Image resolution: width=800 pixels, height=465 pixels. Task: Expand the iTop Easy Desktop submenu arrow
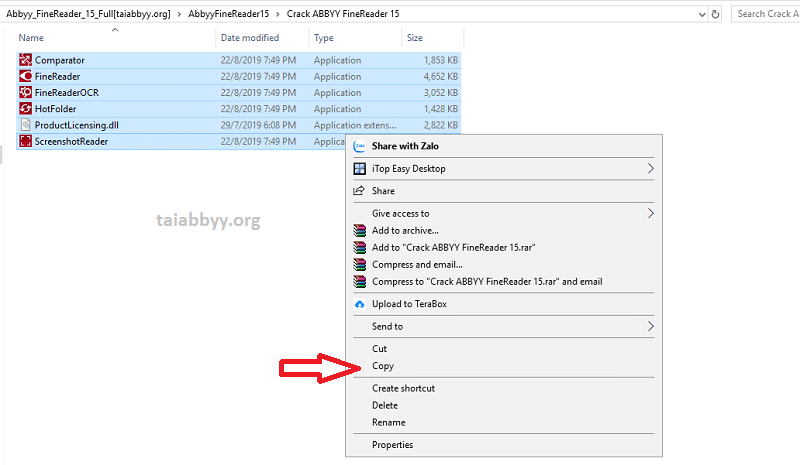click(x=651, y=168)
